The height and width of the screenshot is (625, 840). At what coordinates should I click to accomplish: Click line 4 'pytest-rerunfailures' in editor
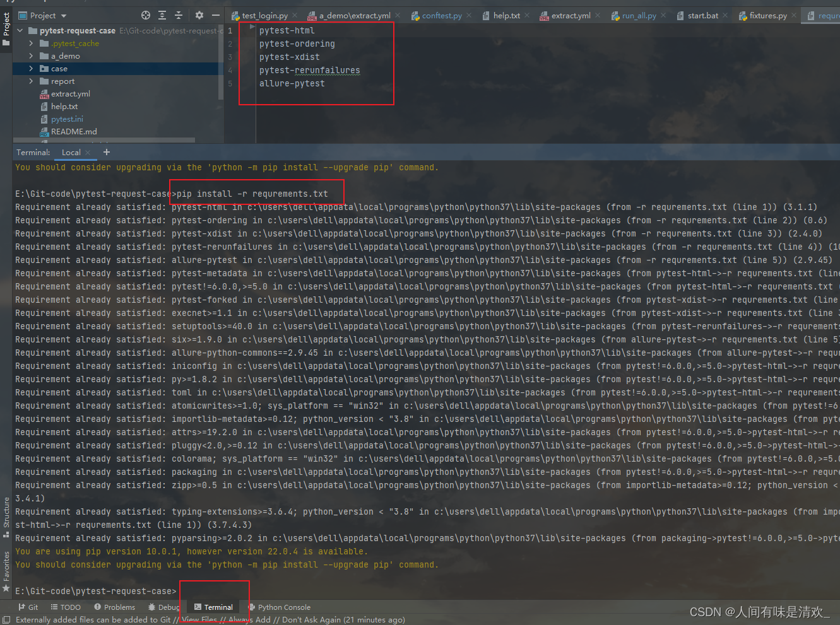click(310, 70)
